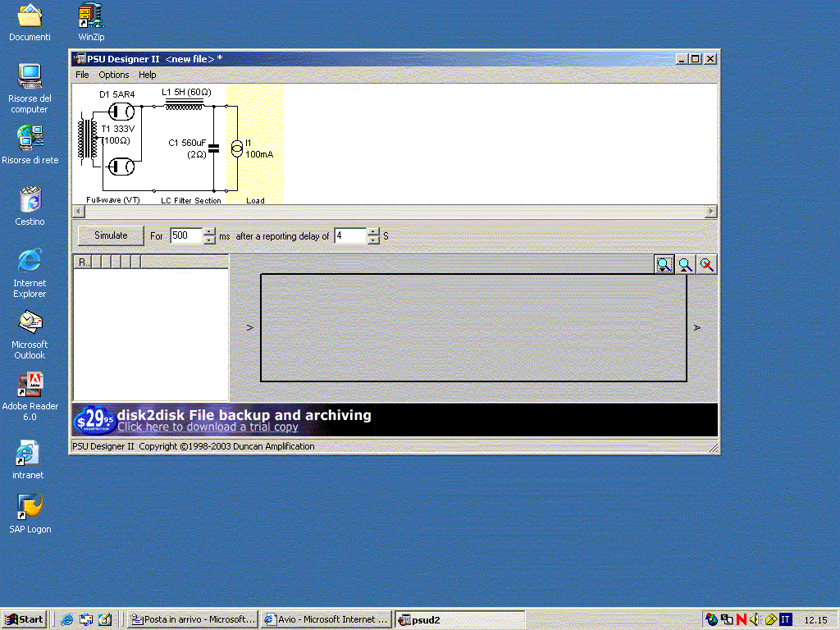This screenshot has width=840, height=630.
Task: Click the R.. column header in results list
Action: 83,262
